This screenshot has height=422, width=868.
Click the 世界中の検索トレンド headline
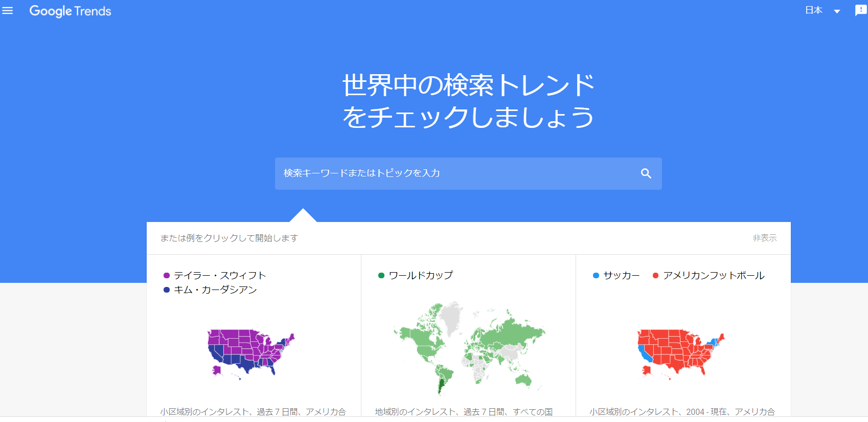pos(469,85)
